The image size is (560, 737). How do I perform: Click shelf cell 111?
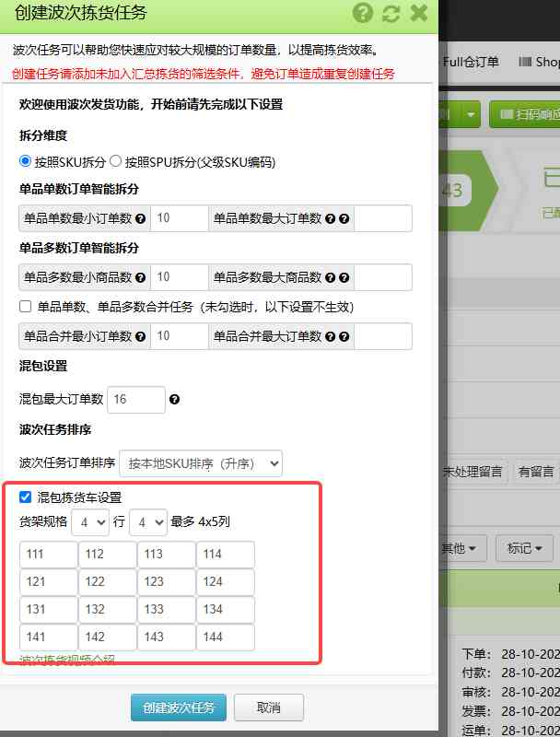pos(49,555)
